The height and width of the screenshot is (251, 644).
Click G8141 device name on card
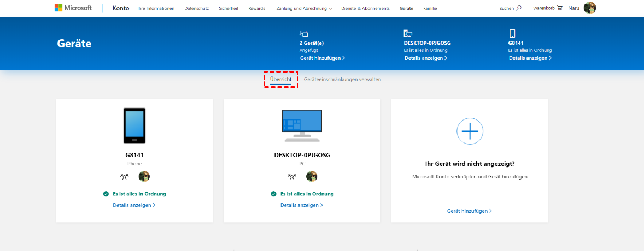pos(134,156)
